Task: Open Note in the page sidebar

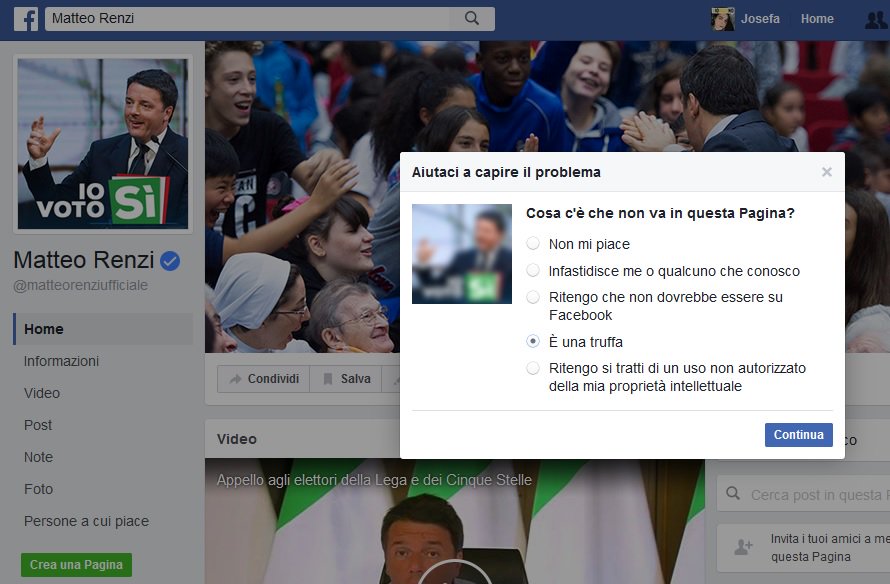Action: tap(39, 457)
